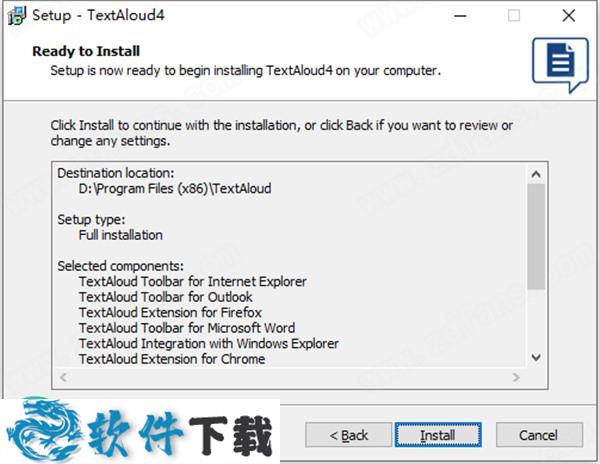Cancel the TextAloud4 setup
The width and height of the screenshot is (600, 464).
pos(539,435)
